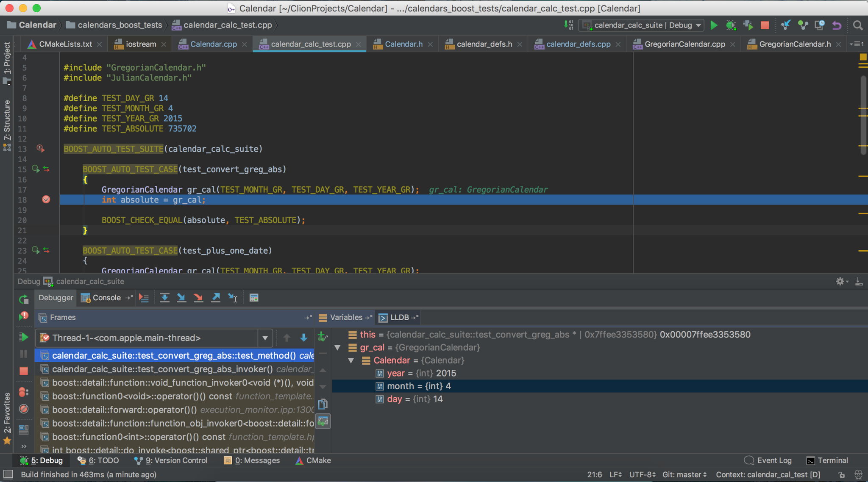Show the hidden editor tabs list
The image size is (868, 482).
(x=857, y=44)
